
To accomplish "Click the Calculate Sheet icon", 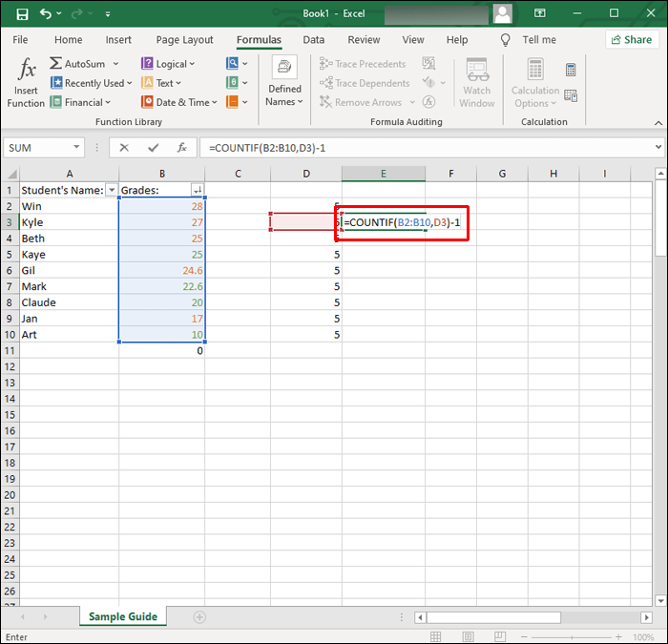I will click(x=571, y=95).
